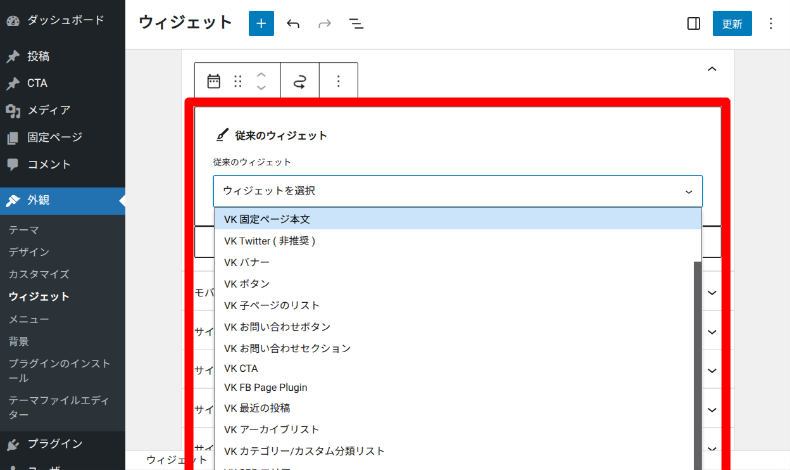Click the blue plus block inserter button
The height and width of the screenshot is (470, 790).
(x=261, y=24)
